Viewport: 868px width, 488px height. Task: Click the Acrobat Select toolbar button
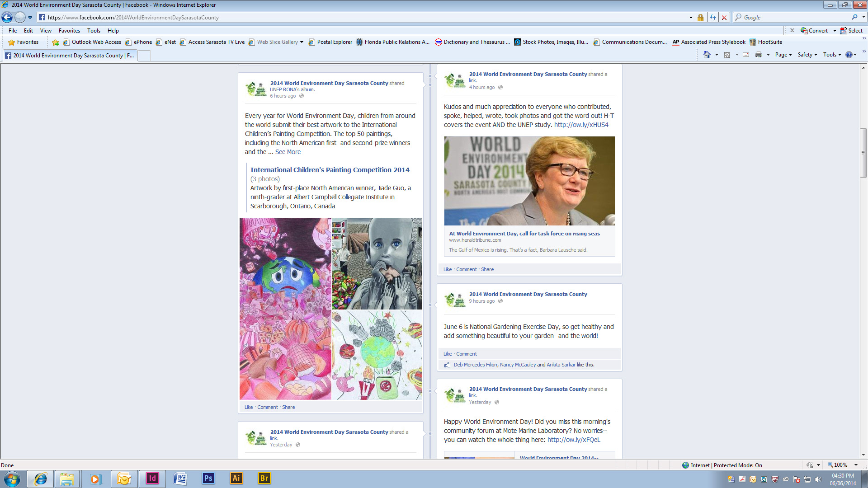[x=852, y=31]
